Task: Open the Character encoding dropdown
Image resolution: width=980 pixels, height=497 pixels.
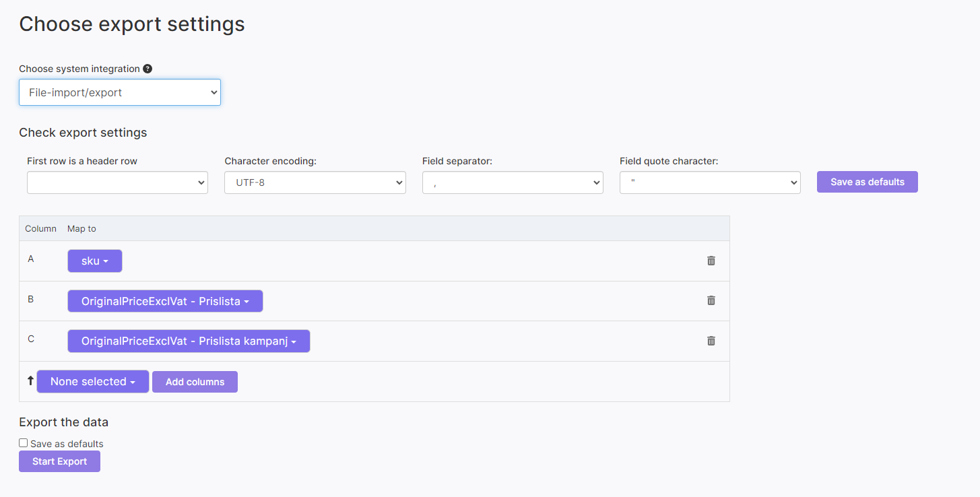Action: [315, 183]
